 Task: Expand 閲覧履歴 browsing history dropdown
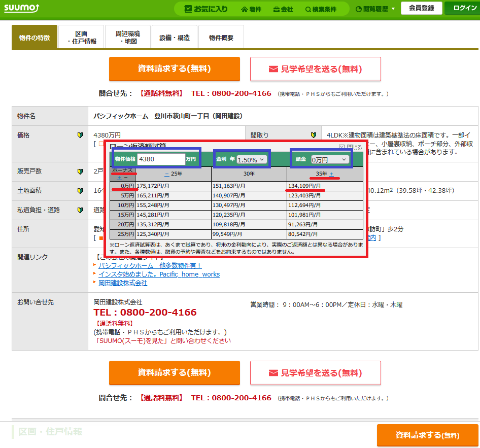(x=375, y=9)
